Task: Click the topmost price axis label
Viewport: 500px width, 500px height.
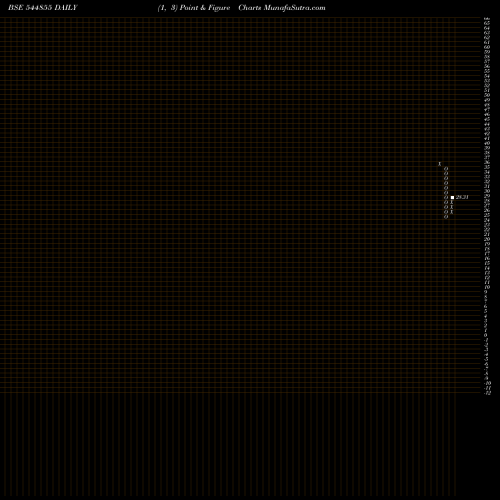Action: [x=487, y=20]
